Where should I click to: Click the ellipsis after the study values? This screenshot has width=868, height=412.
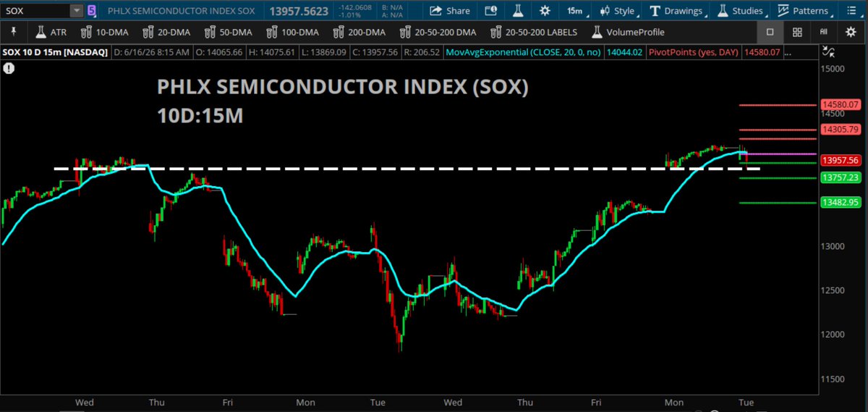(x=787, y=54)
